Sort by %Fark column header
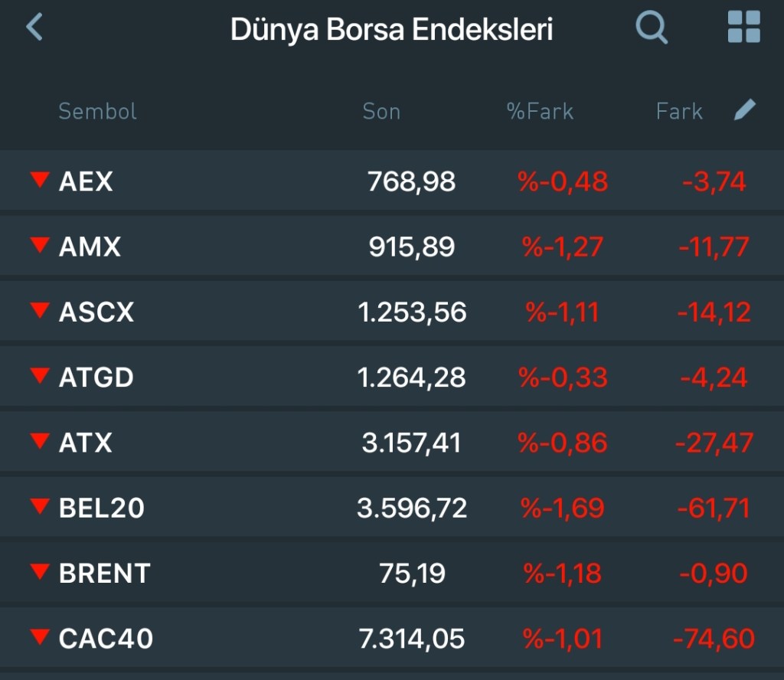Image resolution: width=784 pixels, height=680 pixels. 540,112
